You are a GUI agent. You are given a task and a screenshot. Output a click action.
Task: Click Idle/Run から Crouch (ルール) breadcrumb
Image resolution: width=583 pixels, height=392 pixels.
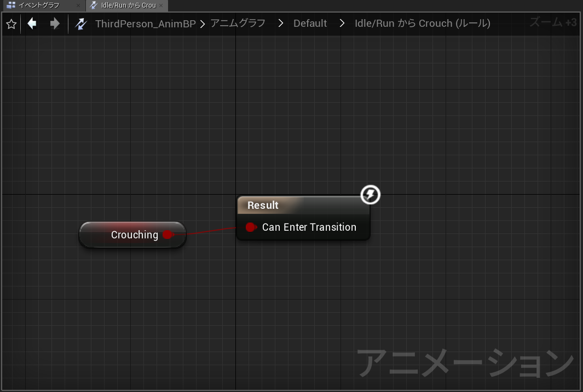(423, 24)
